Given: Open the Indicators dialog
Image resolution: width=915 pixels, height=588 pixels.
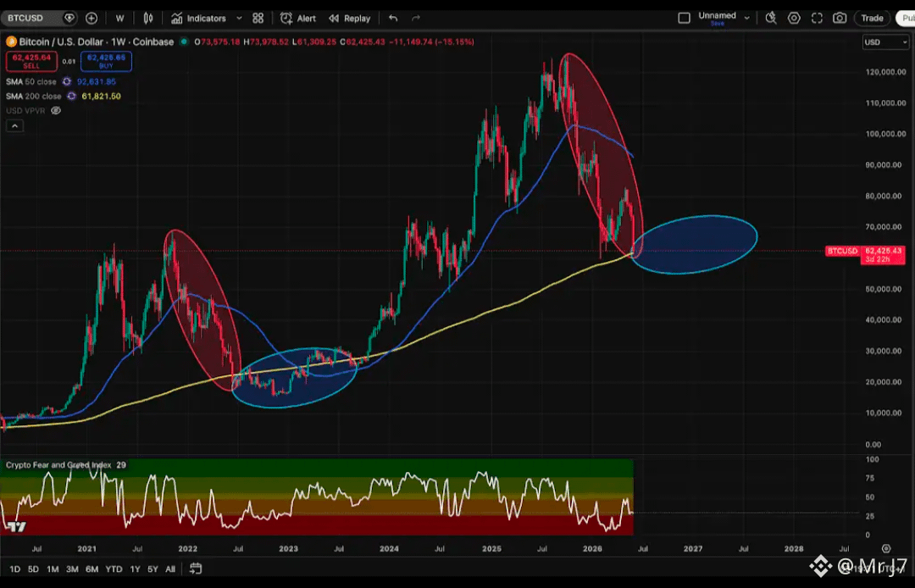Looking at the screenshot, I should (198, 18).
